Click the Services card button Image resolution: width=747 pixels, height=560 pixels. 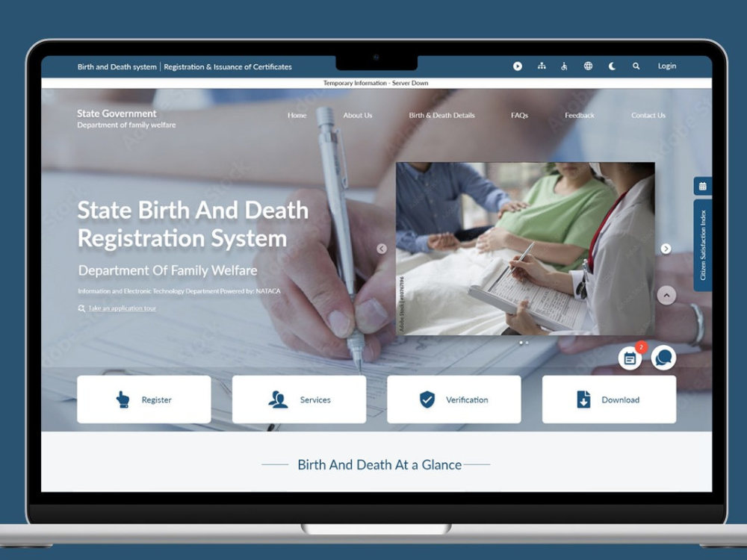tap(300, 399)
